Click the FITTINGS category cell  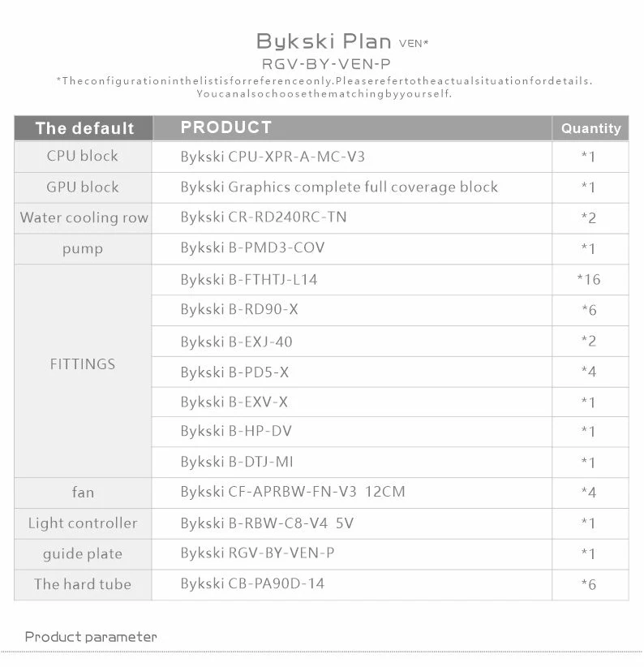[83, 364]
